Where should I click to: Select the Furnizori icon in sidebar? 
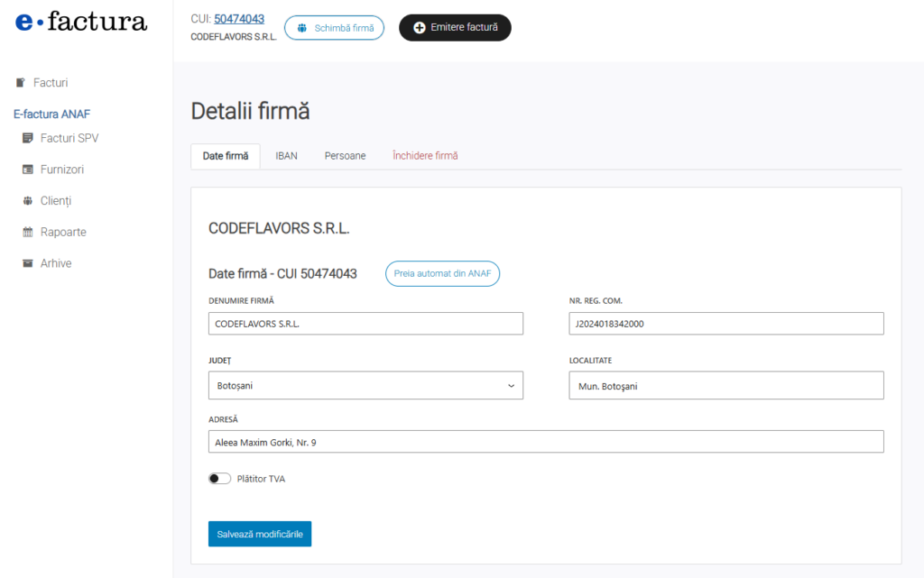[x=28, y=170]
